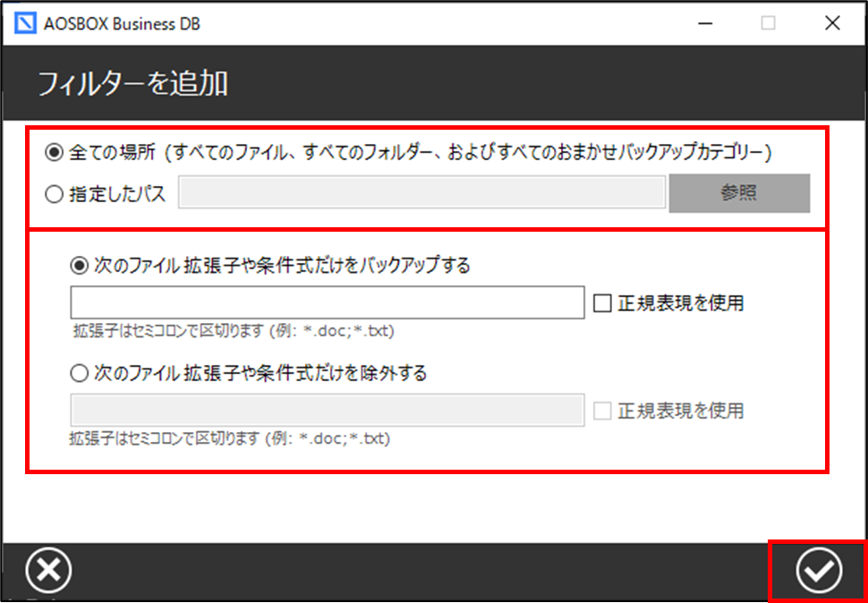Focus the exclude extensions input field
Image resolution: width=868 pixels, height=603 pixels.
(x=328, y=410)
